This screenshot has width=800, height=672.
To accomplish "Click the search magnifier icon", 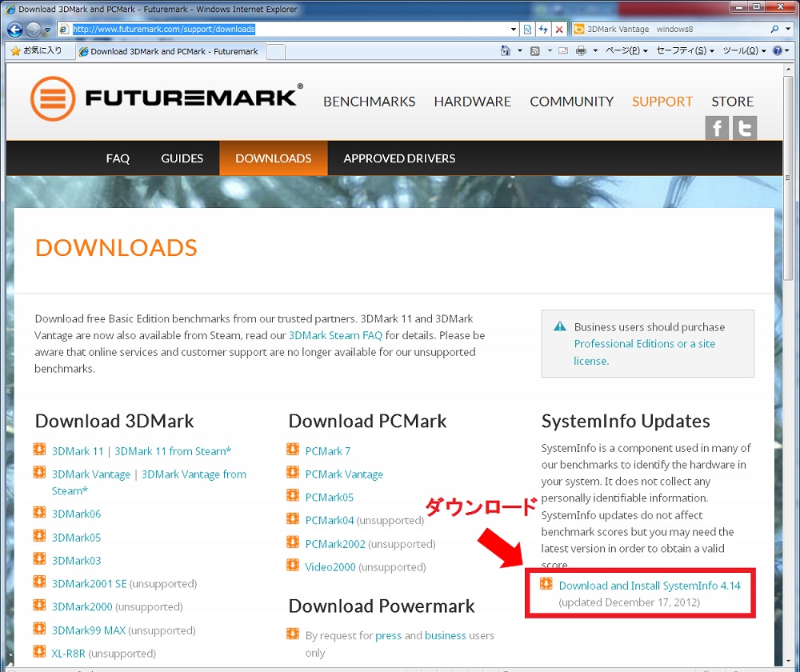I will 774,29.
